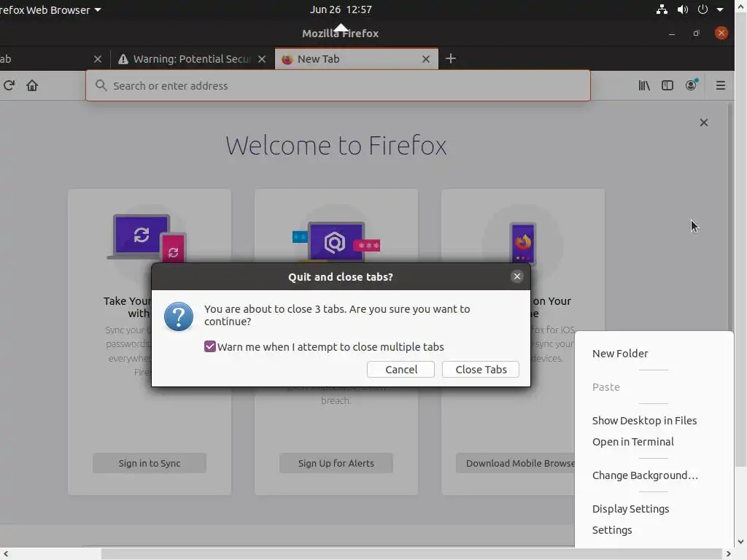Click the mobile phone Firefox illustration
Screen dimensions: 747x560
coord(522,242)
